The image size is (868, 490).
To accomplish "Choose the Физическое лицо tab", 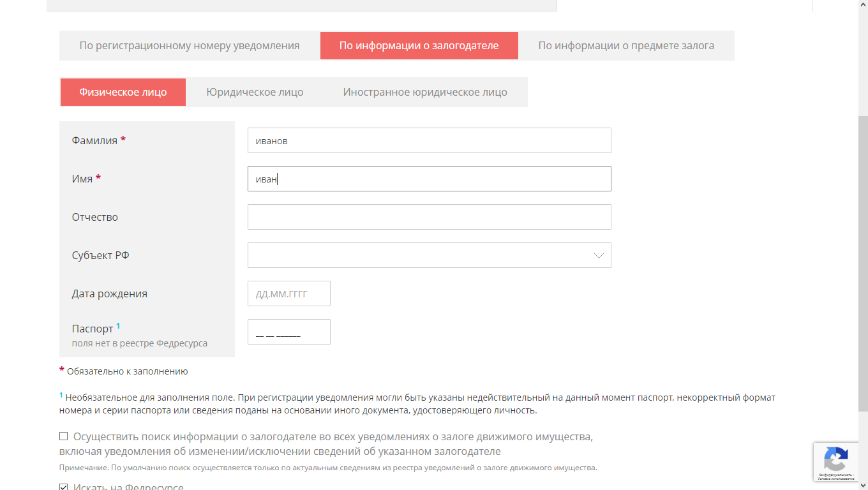I will (x=123, y=92).
